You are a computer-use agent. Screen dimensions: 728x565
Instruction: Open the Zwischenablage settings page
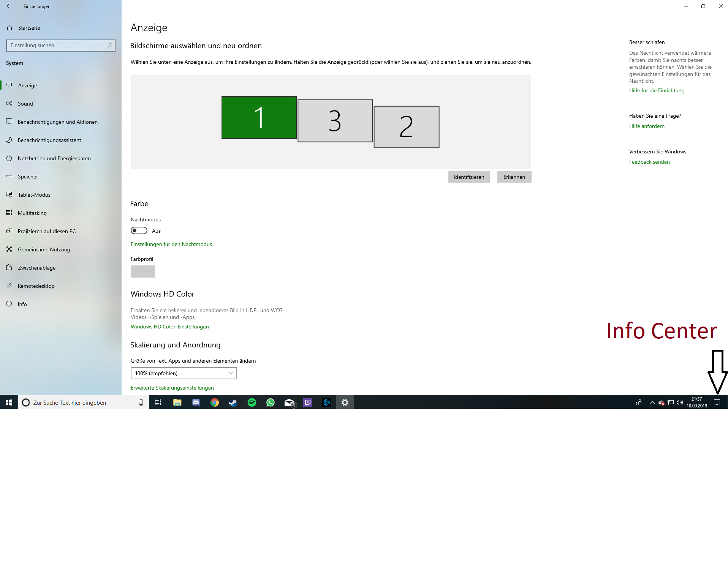(36, 268)
